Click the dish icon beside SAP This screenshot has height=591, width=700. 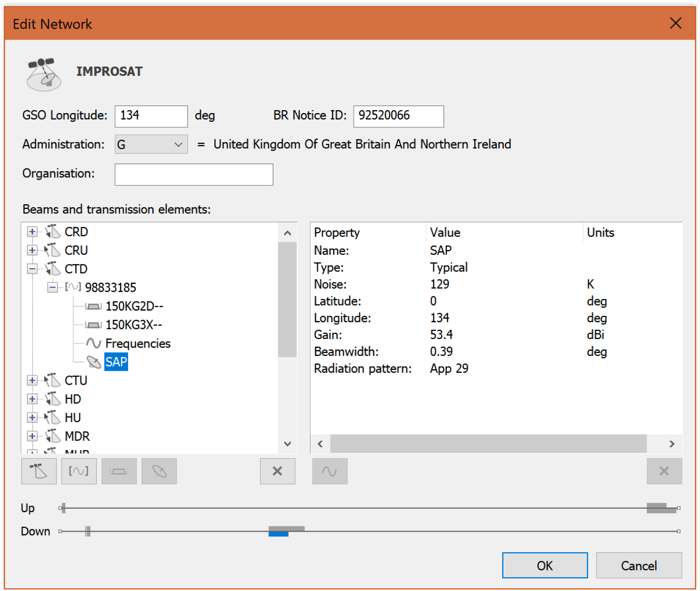point(93,362)
